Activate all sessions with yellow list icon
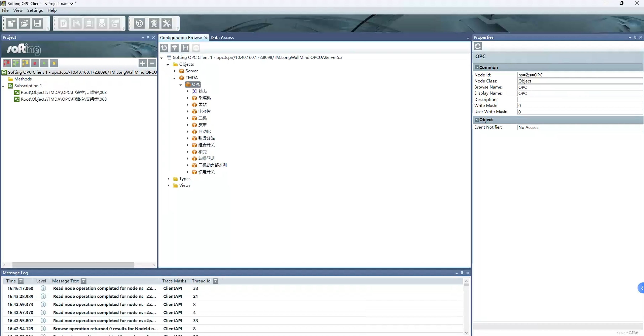Image resolution: width=644 pixels, height=336 pixels. 25,63
